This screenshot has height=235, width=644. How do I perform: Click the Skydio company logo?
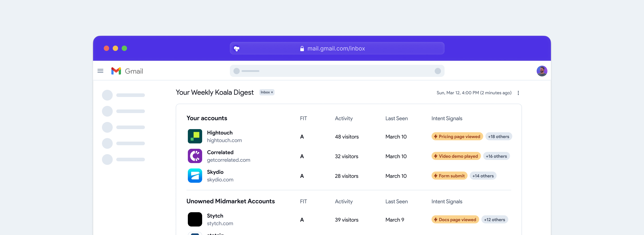tap(195, 176)
